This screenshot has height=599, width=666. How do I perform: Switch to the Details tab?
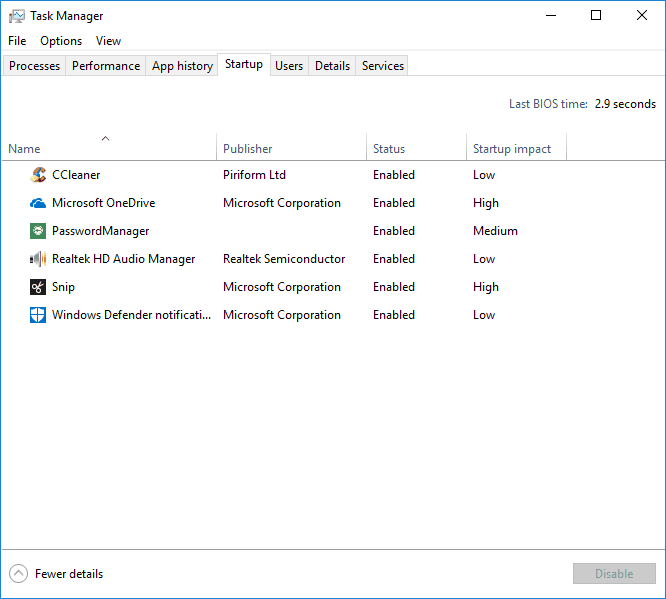click(332, 66)
